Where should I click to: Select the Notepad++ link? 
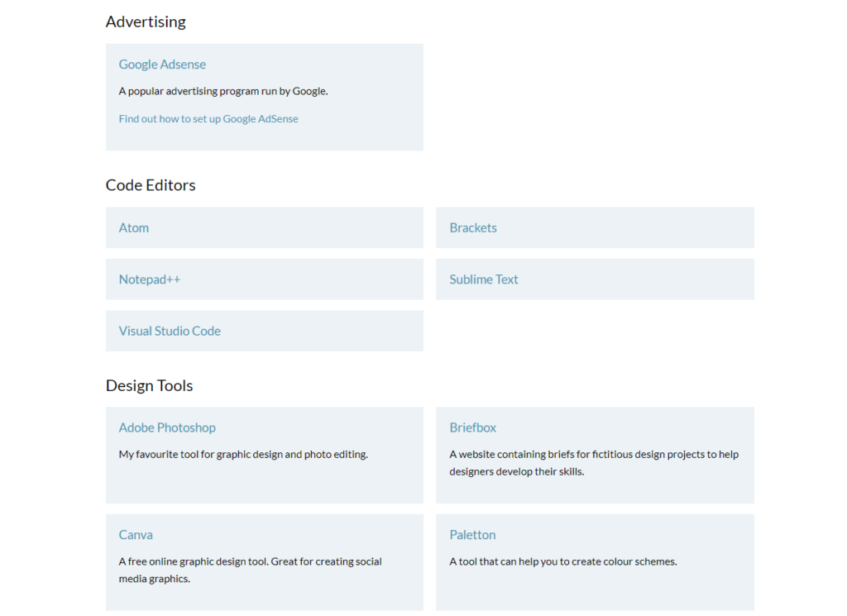coord(150,279)
